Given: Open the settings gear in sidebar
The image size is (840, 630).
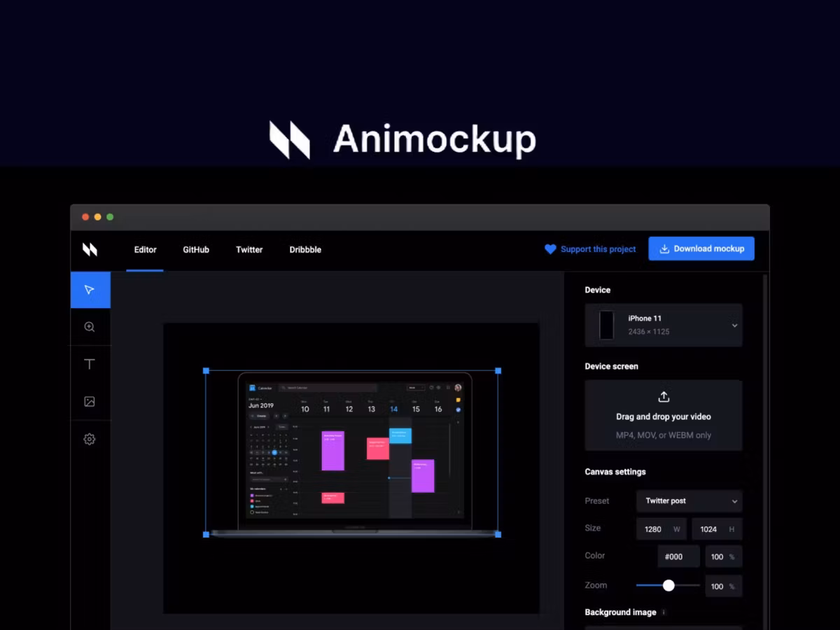Looking at the screenshot, I should (x=90, y=440).
